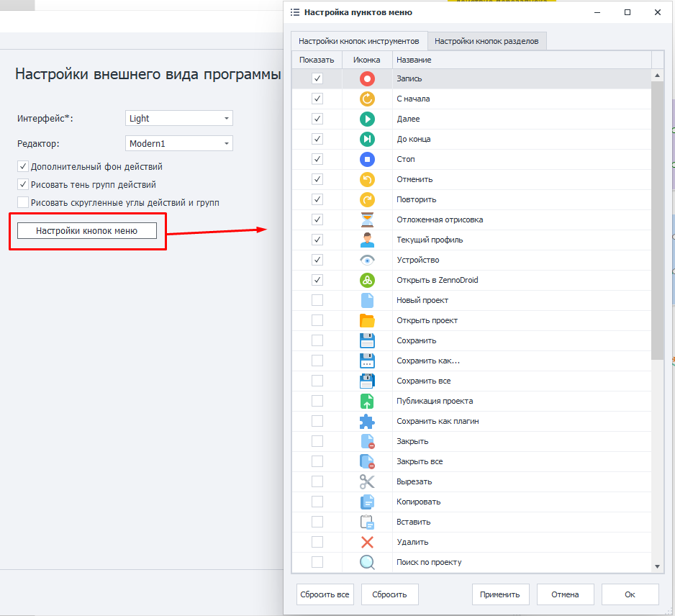Screen dimensions: 675x616
Task: Click the green Далее play icon
Action: click(367, 119)
